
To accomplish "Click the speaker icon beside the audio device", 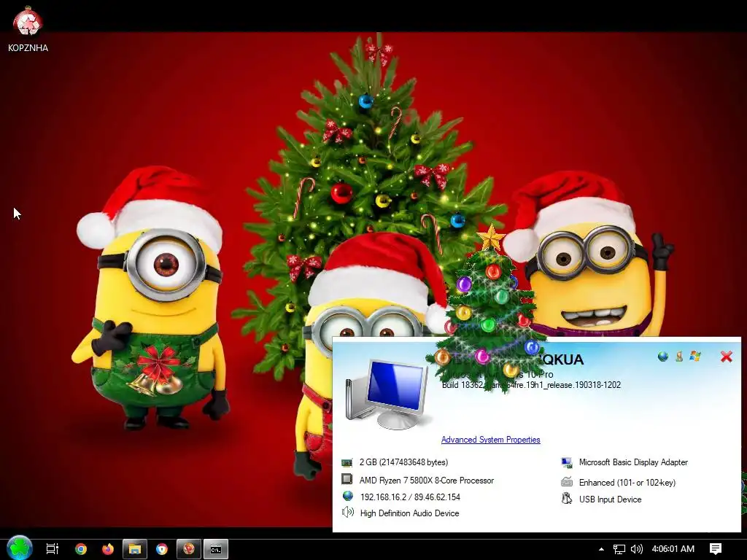I will coord(348,513).
